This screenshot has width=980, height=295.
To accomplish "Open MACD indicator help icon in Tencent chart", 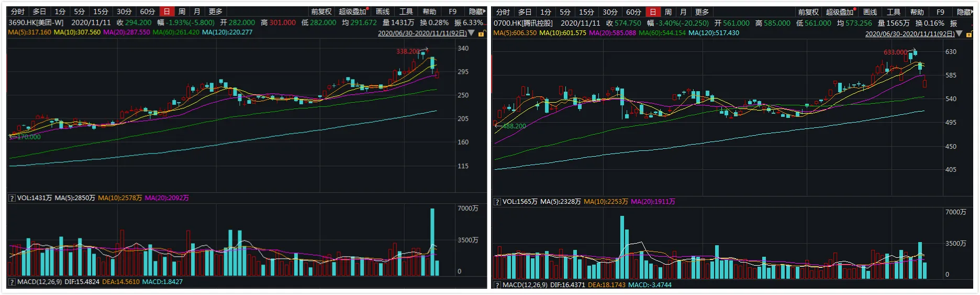I will [x=497, y=285].
